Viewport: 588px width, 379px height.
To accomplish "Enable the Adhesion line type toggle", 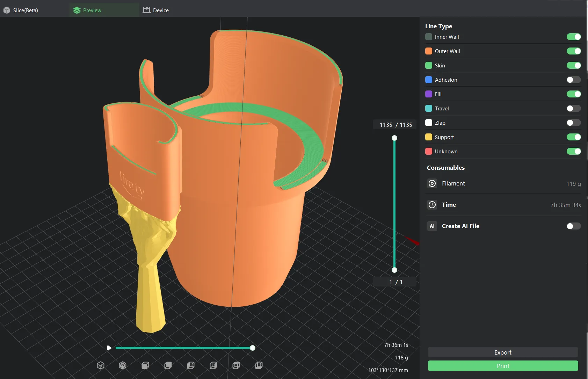I will [573, 80].
